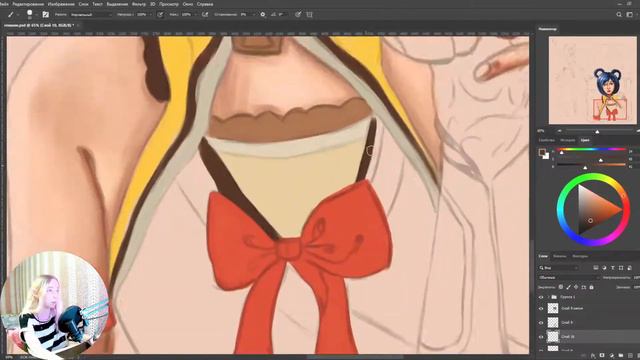The width and height of the screenshot is (640, 360).
Task: Open symmetry paint options icon
Action: click(309, 14)
